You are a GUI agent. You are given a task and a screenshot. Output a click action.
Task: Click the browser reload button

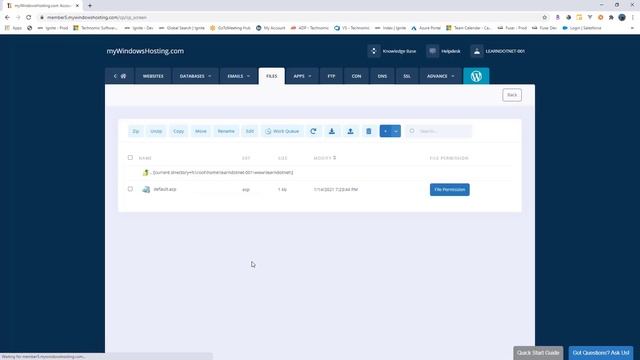pos(29,17)
